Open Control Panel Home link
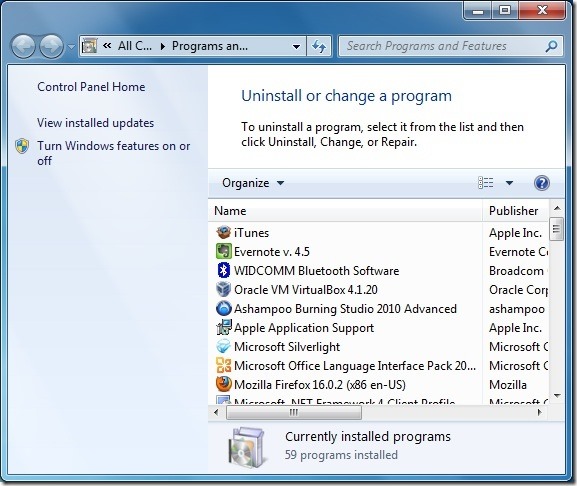This screenshot has width=577, height=486. point(91,87)
